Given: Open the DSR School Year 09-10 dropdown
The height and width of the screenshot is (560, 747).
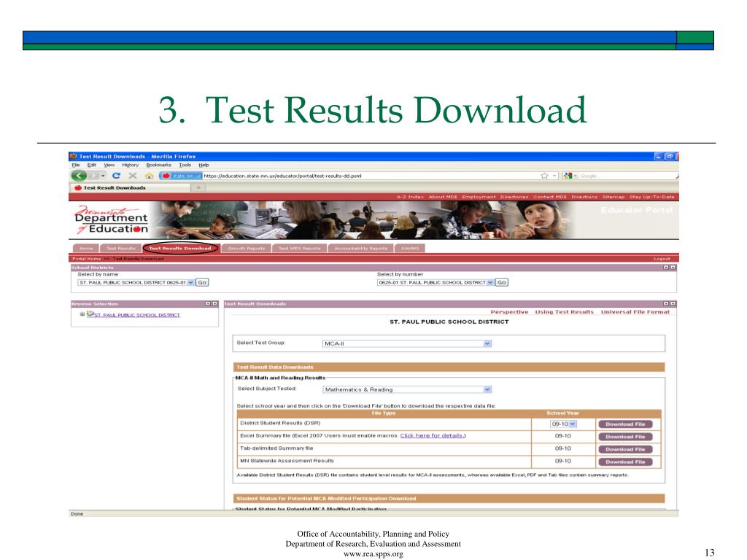Looking at the screenshot, I should click(x=563, y=424).
